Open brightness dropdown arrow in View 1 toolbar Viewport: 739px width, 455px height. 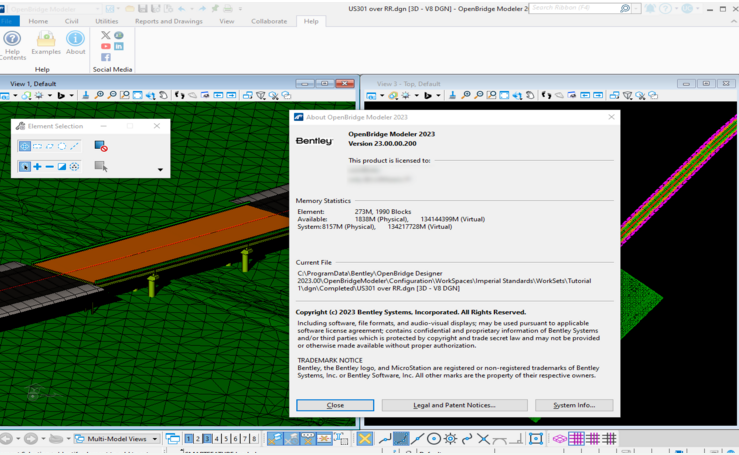click(x=49, y=96)
